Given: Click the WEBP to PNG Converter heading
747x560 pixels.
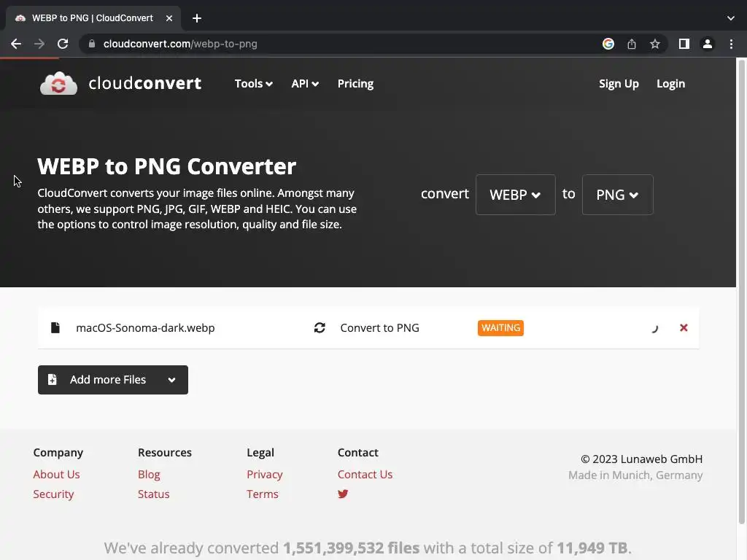Looking at the screenshot, I should [167, 166].
